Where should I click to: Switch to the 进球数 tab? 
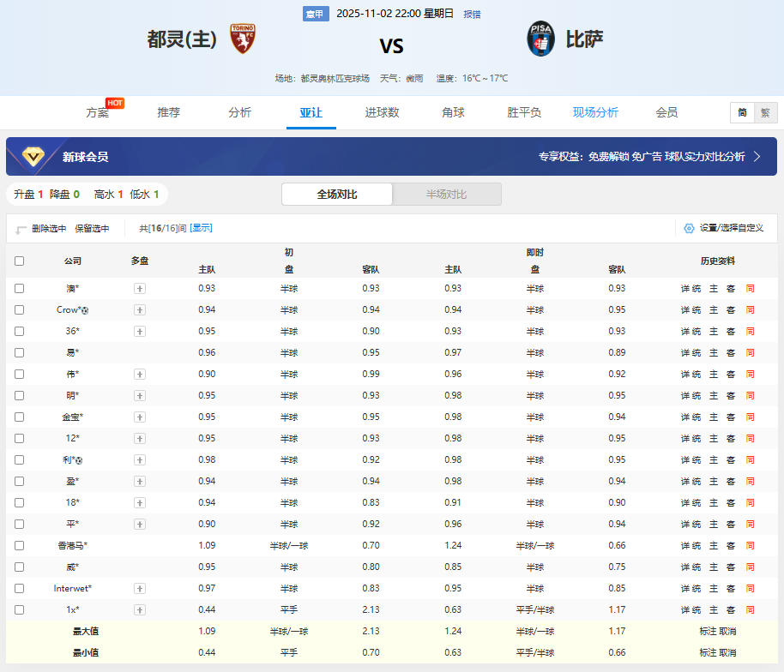pos(382,112)
